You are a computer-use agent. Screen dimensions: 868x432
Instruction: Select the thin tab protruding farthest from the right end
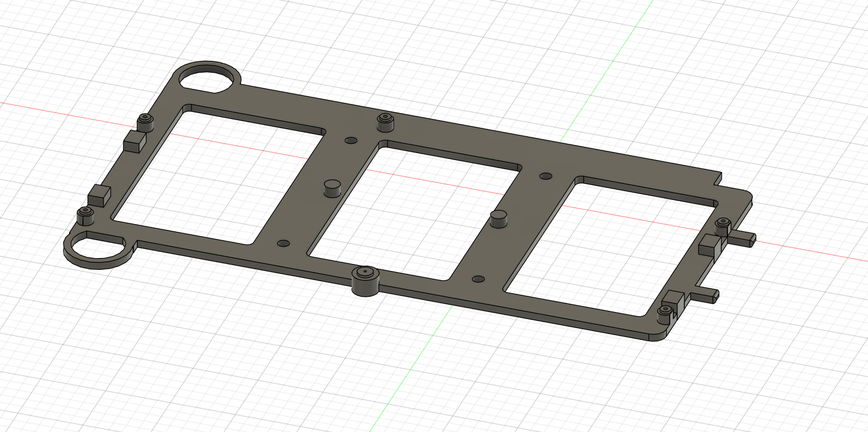pos(742,239)
